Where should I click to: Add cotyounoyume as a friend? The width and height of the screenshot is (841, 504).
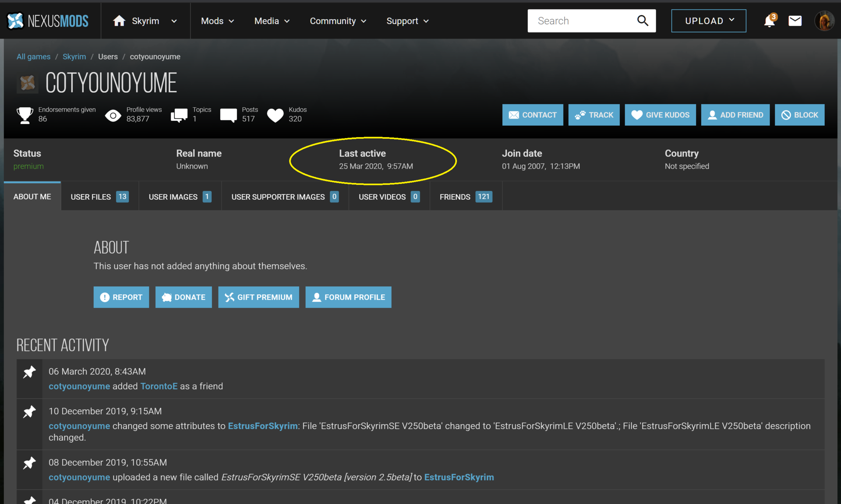735,115
